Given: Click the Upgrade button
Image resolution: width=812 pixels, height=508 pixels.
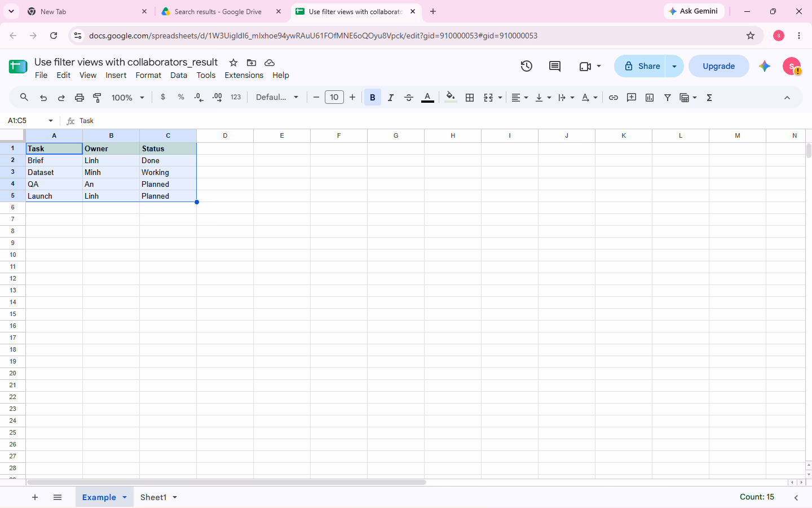Looking at the screenshot, I should pos(719,66).
